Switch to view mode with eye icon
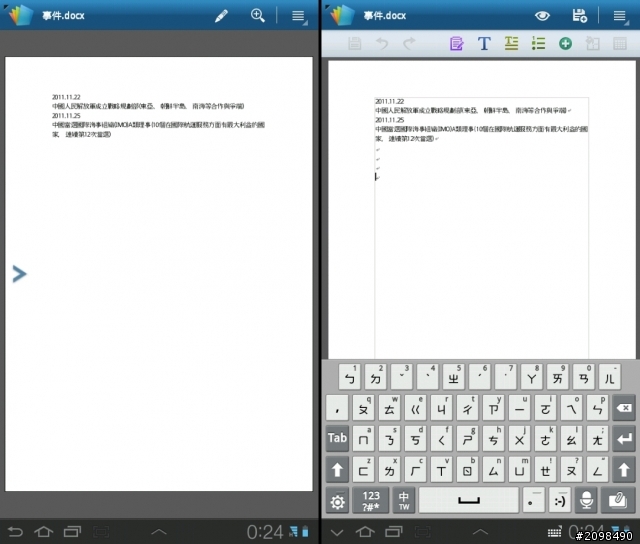Image resolution: width=640 pixels, height=544 pixels. (542, 16)
